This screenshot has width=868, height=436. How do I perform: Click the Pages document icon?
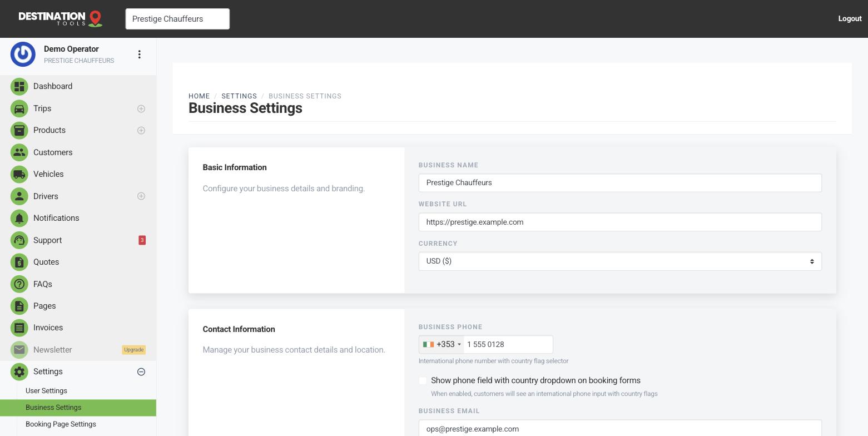[19, 306]
